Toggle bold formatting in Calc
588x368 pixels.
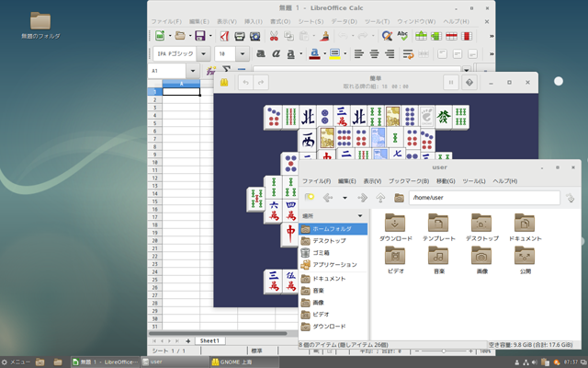(261, 53)
